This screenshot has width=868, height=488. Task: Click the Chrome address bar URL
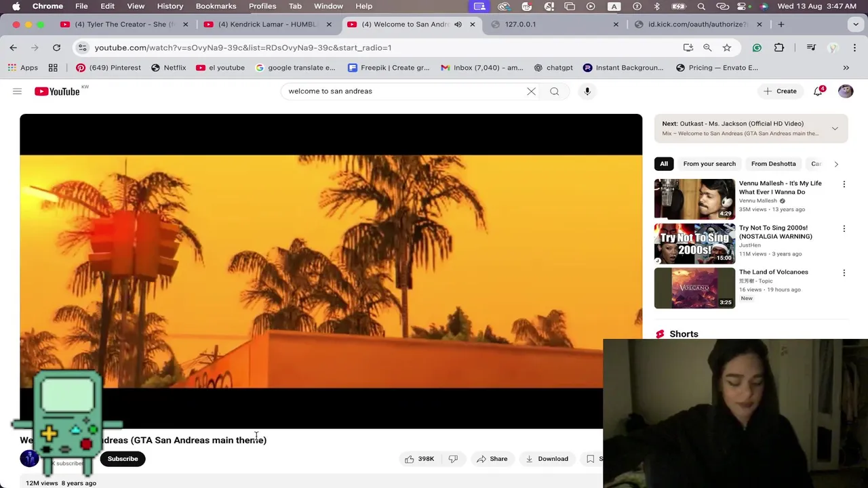[x=243, y=47]
